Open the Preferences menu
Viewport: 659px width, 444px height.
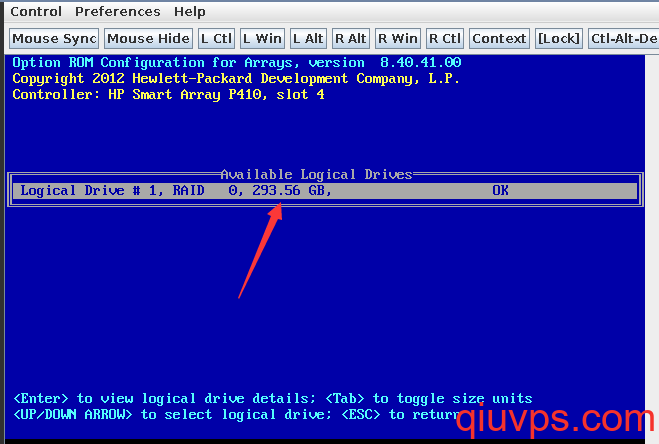pos(118,11)
